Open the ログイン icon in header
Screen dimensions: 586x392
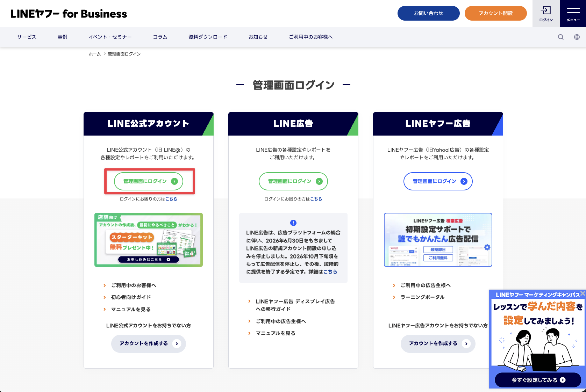tap(546, 13)
